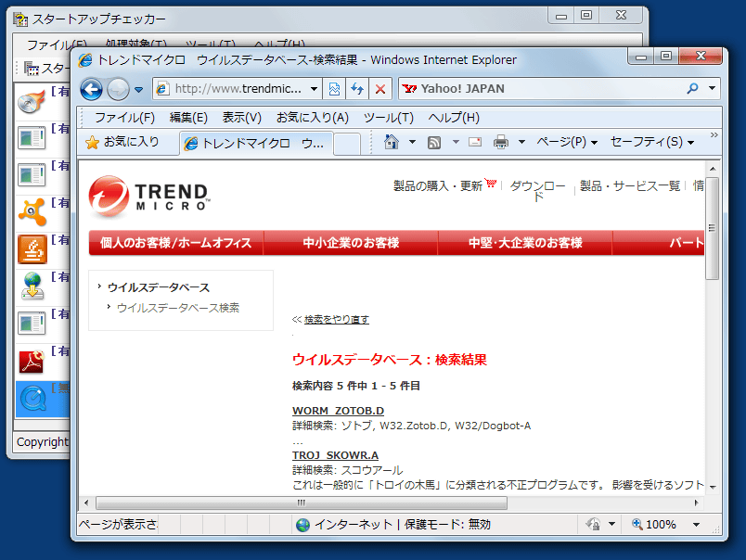Select the Adobe Reader startup entry icon
Screen dimensions: 746x560
pos(32,361)
